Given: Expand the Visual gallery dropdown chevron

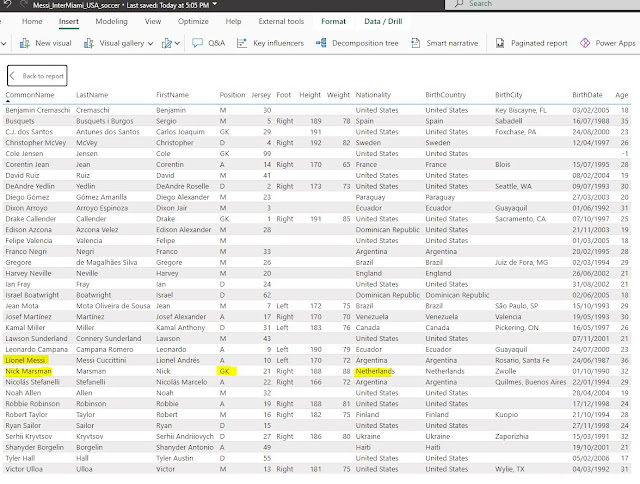Looking at the screenshot, I should (150, 44).
